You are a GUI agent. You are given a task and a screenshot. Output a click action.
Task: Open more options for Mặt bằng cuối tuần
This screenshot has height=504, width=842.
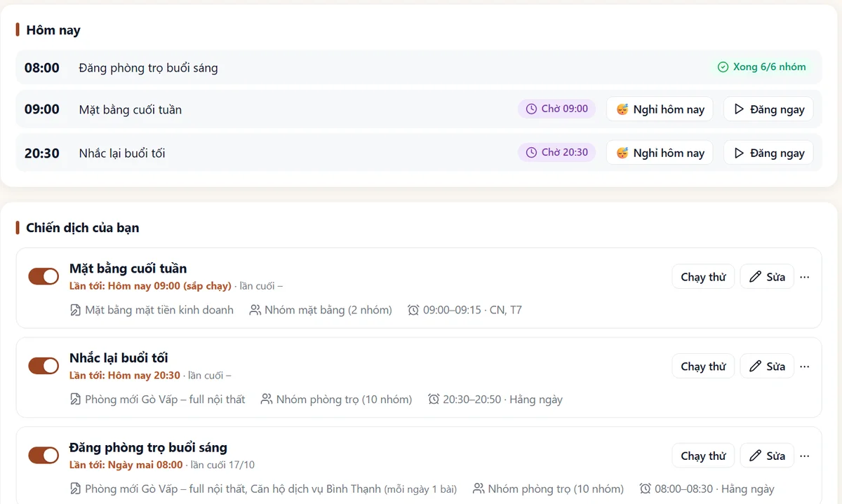pos(805,277)
